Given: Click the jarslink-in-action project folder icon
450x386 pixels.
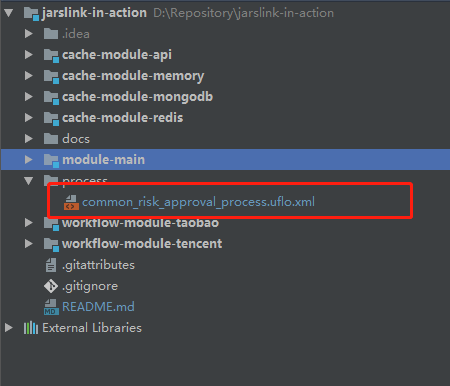Looking at the screenshot, I should pyautogui.click(x=31, y=13).
